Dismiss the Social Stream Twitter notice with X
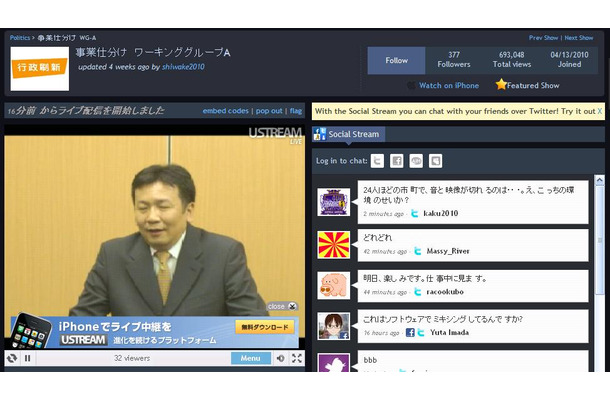This screenshot has height=400, width=610. 599,111
